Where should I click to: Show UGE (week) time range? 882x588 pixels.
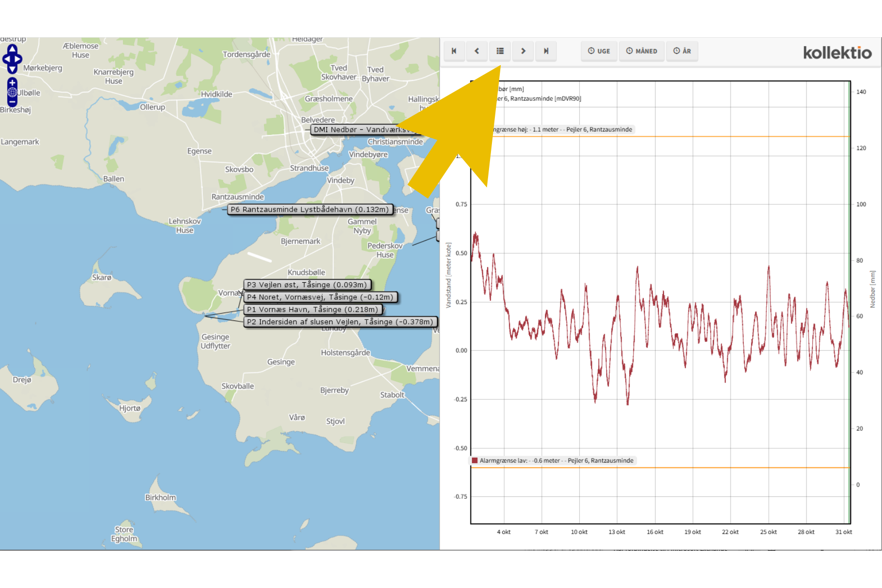coord(599,51)
